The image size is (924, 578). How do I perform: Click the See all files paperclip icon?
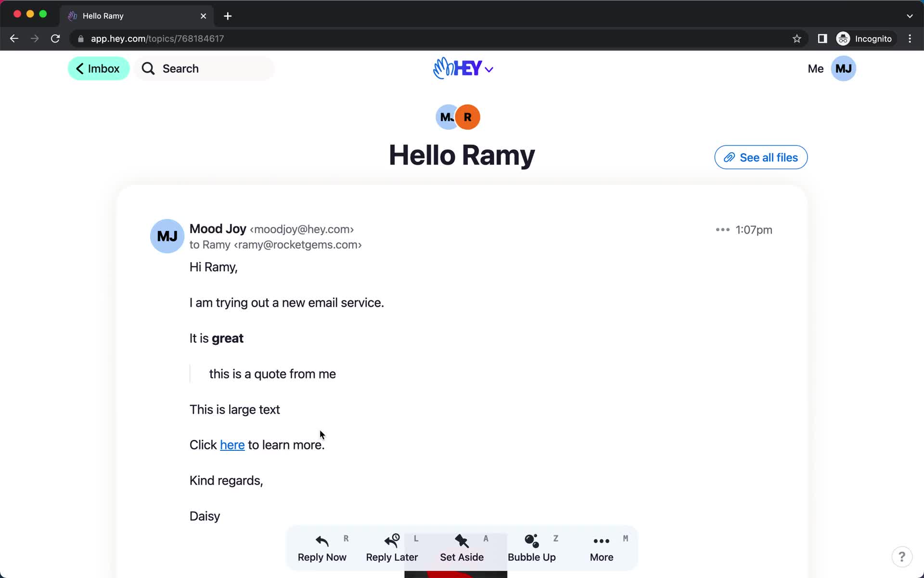tap(729, 157)
